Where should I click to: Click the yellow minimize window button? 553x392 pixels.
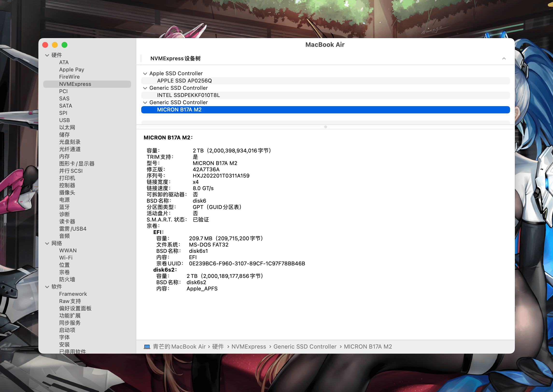(55, 45)
